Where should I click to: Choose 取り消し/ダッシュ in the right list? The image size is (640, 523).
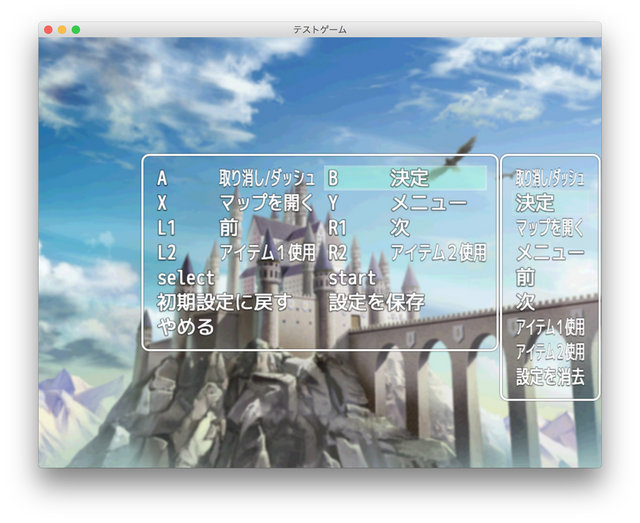click(x=550, y=178)
